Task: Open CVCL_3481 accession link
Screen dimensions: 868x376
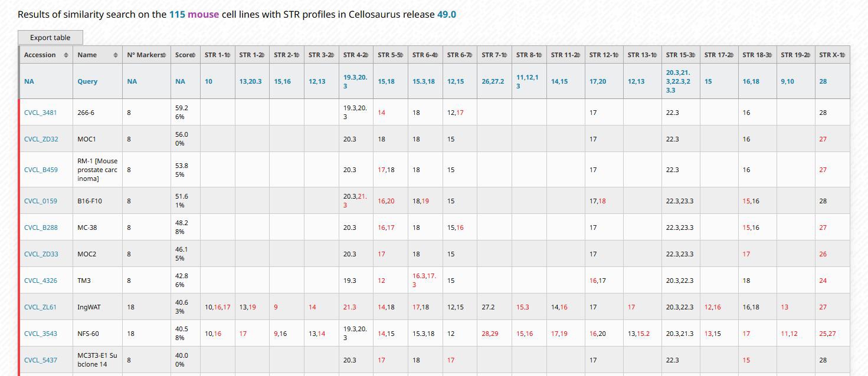Action: (41, 113)
